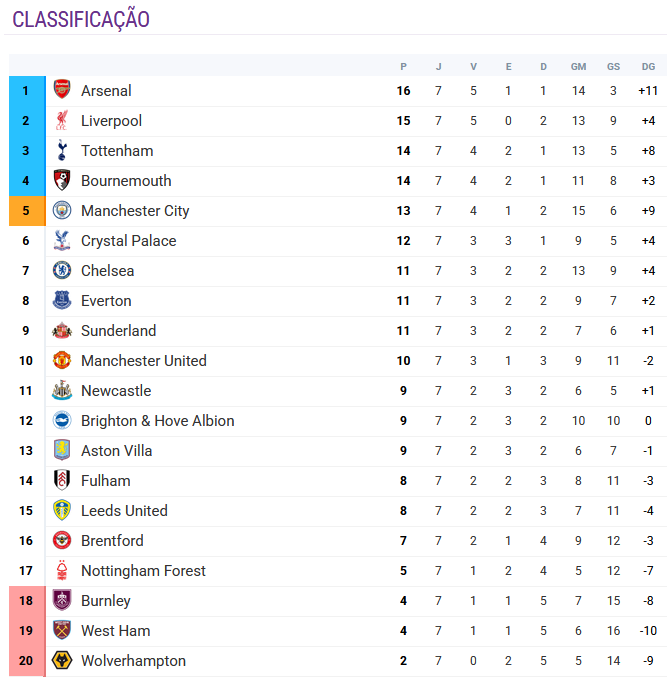Click the Everton club badge
Viewport: 667px width, 677px height.
point(62,300)
